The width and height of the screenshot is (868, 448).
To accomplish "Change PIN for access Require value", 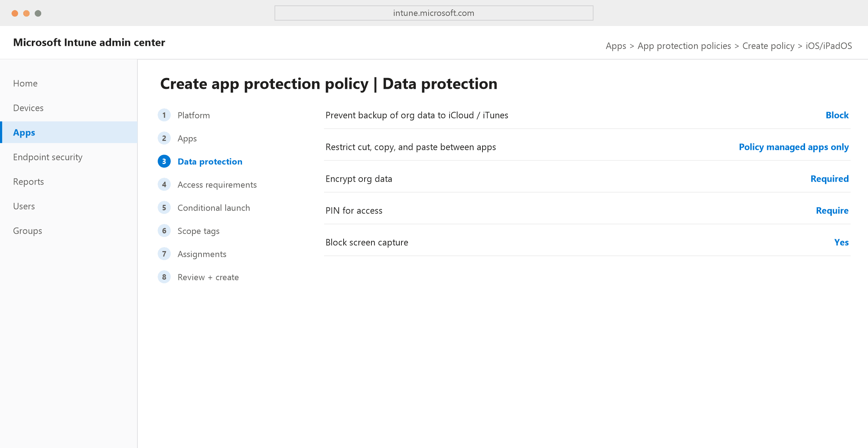I will [x=832, y=211].
